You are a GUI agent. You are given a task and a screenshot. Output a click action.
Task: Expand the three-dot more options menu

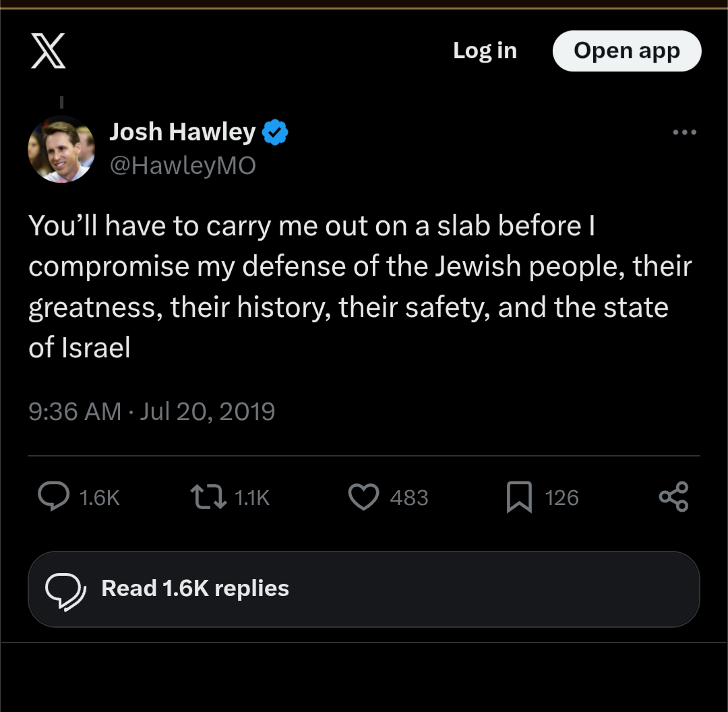tap(684, 133)
